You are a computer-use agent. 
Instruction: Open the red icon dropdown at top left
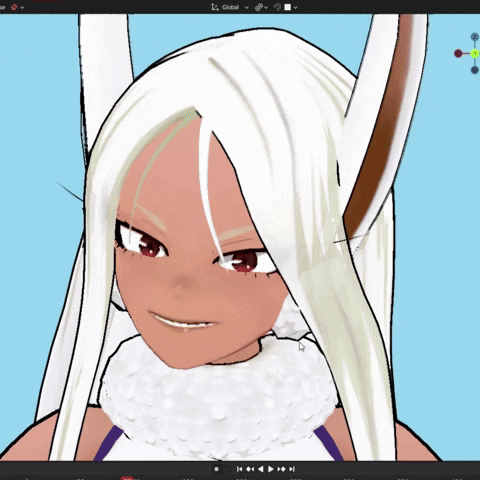pyautogui.click(x=17, y=7)
